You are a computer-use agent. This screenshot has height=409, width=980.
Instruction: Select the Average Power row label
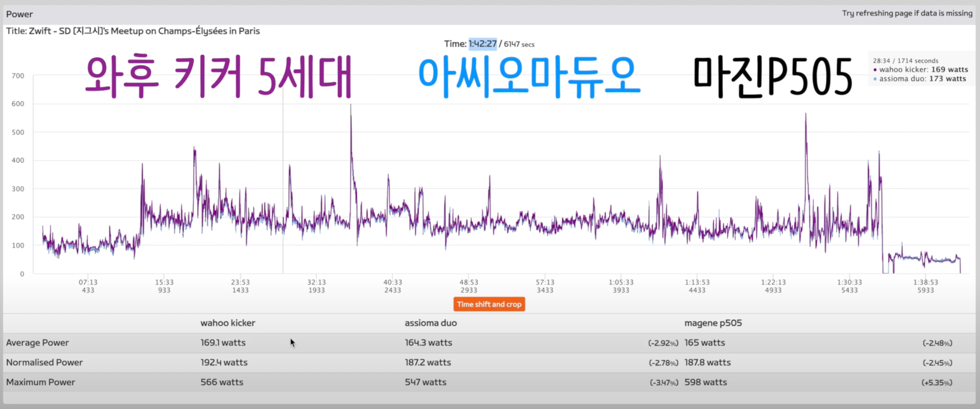(37, 342)
